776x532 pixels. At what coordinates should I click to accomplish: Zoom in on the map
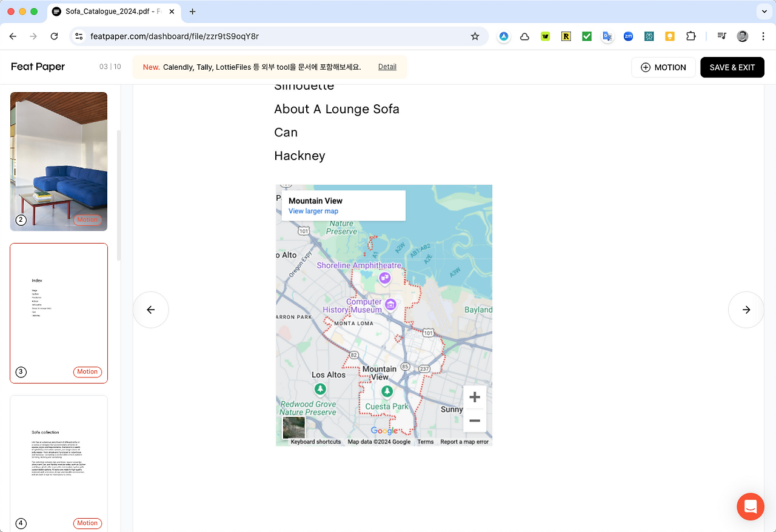(x=475, y=397)
